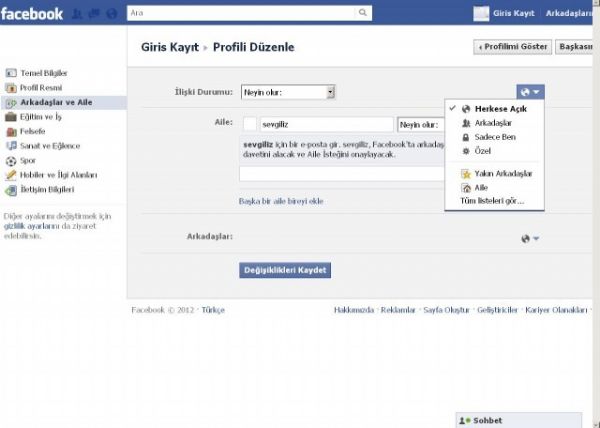The width and height of the screenshot is (600, 428).
Task: Click Başka bir aile bireyi ekle link
Action: click(x=281, y=201)
